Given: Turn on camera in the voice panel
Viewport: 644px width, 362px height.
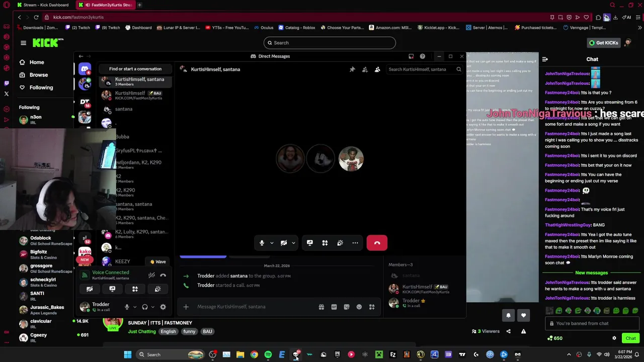Looking at the screenshot, I should coord(90,289).
